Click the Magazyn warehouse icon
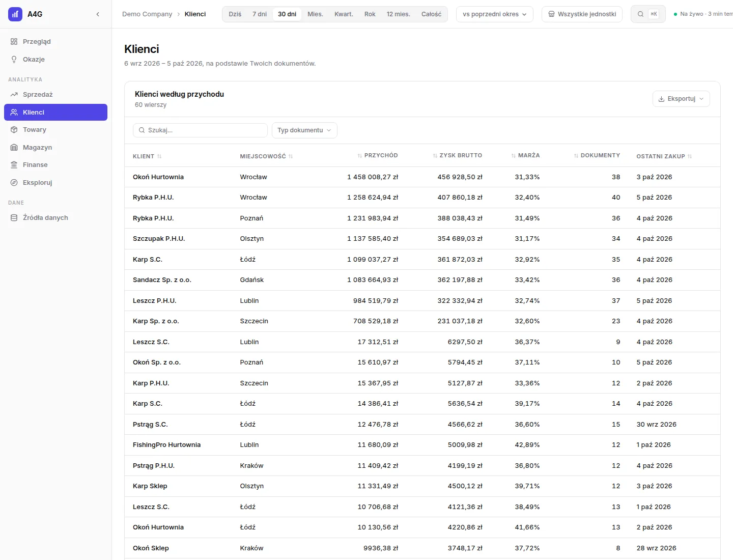The width and height of the screenshot is (733, 560). (x=14, y=148)
